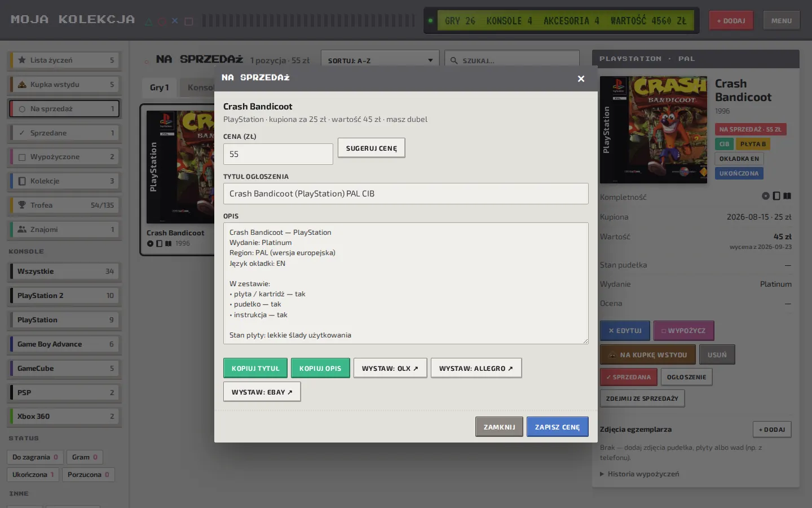Click the disc icon in the Kompletność row
Image resolution: width=812 pixels, height=508 pixels.
point(765,196)
